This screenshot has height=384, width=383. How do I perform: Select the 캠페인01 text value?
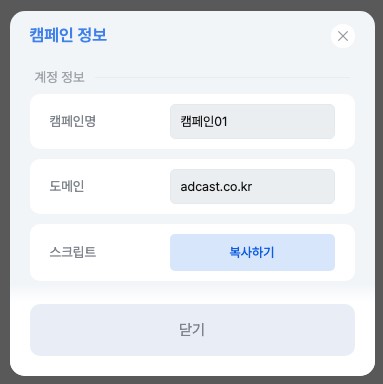pyautogui.click(x=204, y=121)
